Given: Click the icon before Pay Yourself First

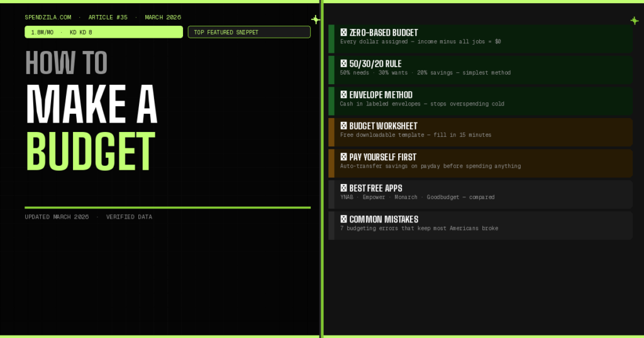Looking at the screenshot, I should click(x=343, y=157).
